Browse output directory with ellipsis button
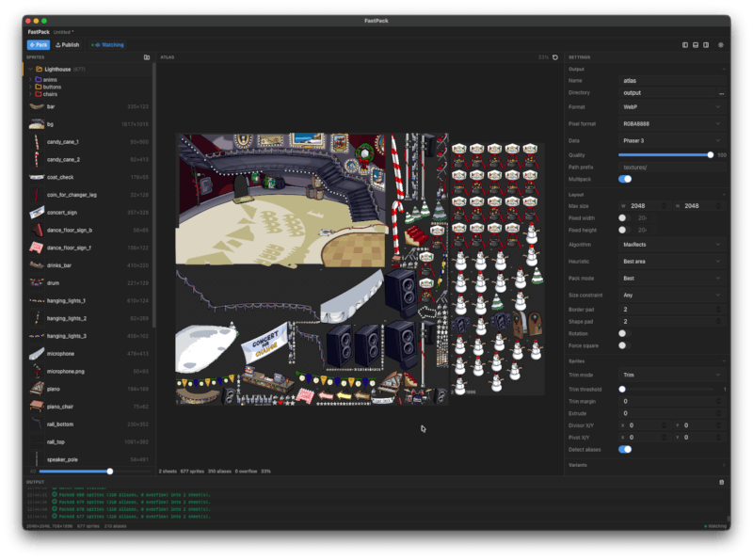Screen dimensions: 753x560 [x=721, y=93]
